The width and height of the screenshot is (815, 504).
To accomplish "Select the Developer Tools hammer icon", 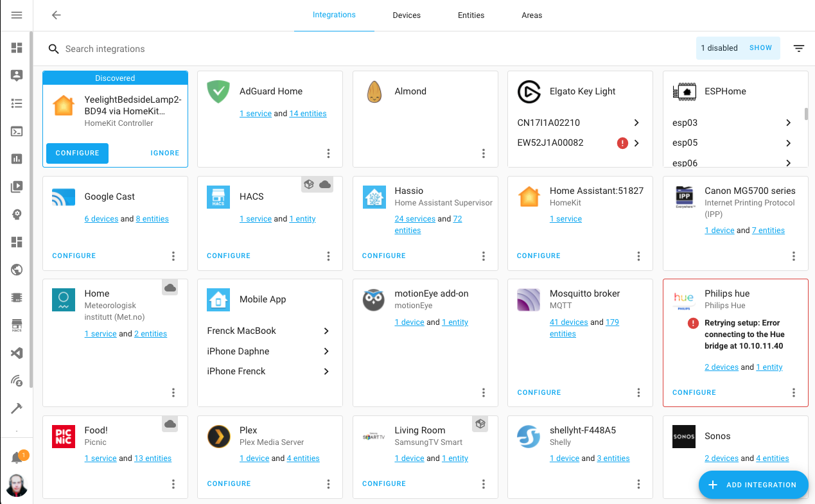I will tap(17, 407).
